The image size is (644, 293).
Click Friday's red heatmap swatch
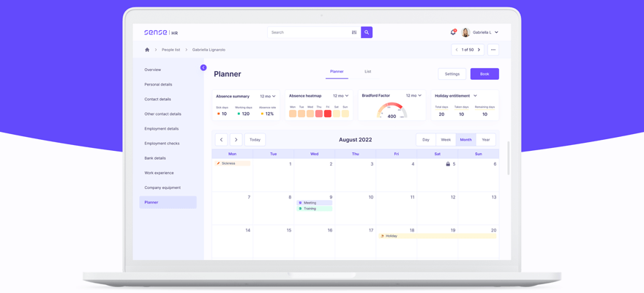328,114
